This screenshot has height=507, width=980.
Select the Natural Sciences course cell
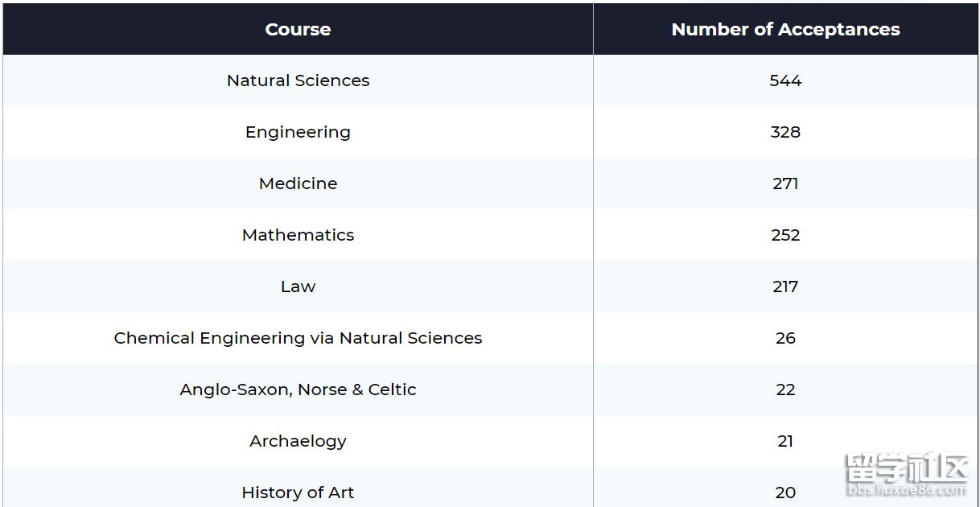(x=298, y=80)
